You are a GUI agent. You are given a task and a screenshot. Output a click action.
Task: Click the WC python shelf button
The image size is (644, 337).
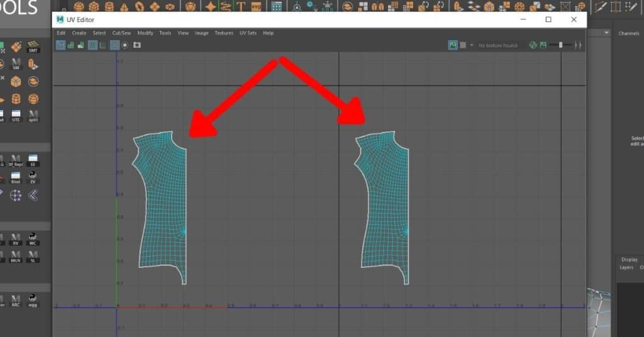coord(33,239)
